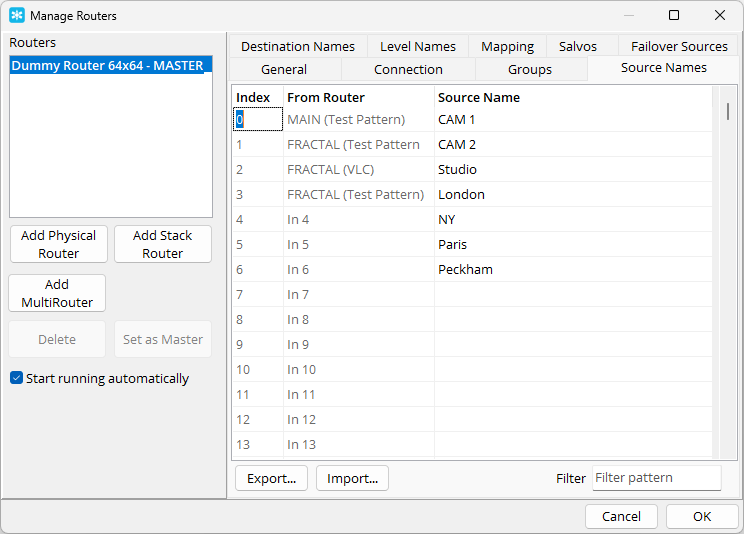Switch to the Destination Names tab
Image resolution: width=744 pixels, height=534 pixels.
(298, 47)
